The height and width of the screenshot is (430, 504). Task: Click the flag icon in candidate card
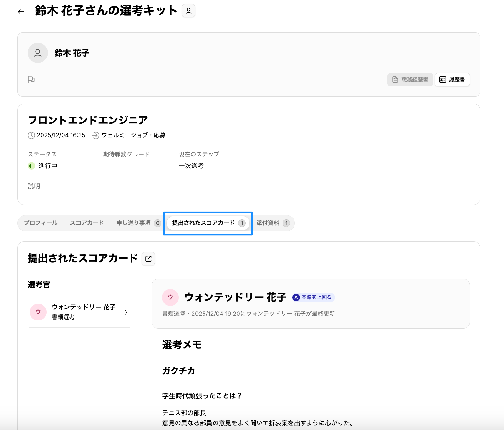pos(31,80)
